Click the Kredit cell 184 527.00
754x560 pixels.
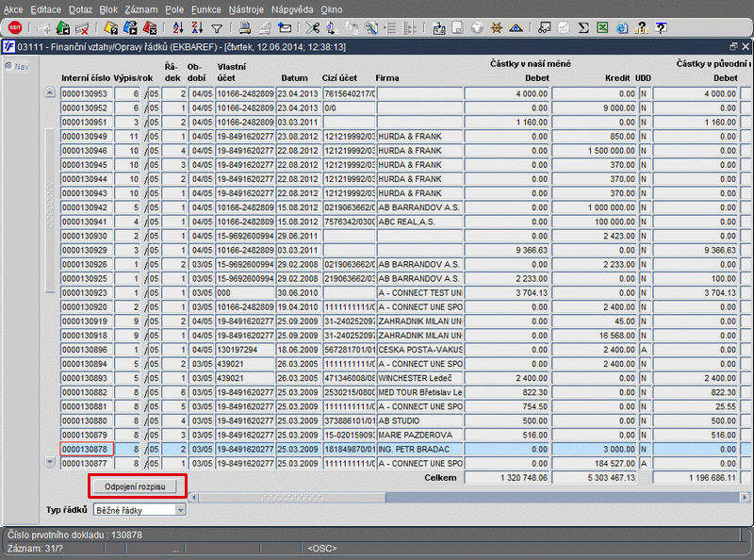(x=594, y=463)
